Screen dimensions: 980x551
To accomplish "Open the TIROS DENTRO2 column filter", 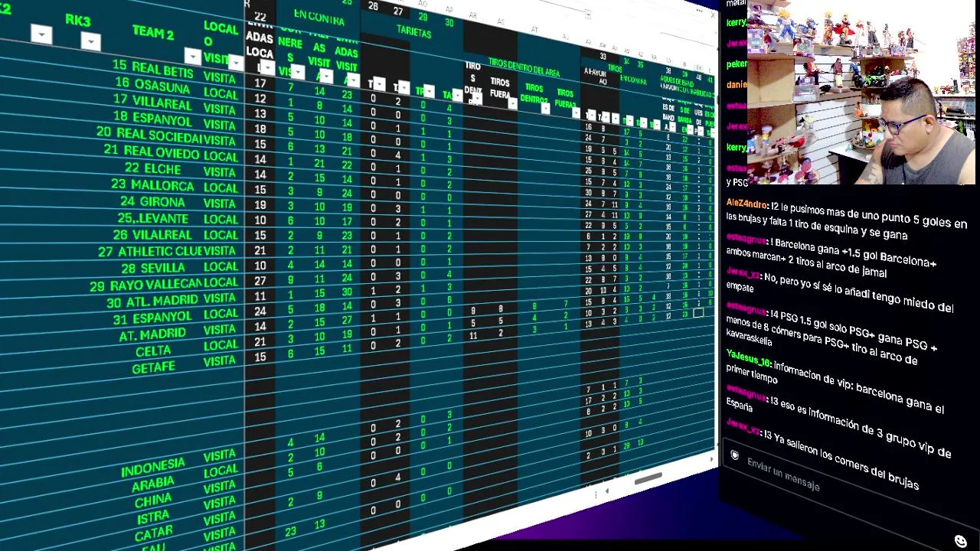I will coord(544,108).
